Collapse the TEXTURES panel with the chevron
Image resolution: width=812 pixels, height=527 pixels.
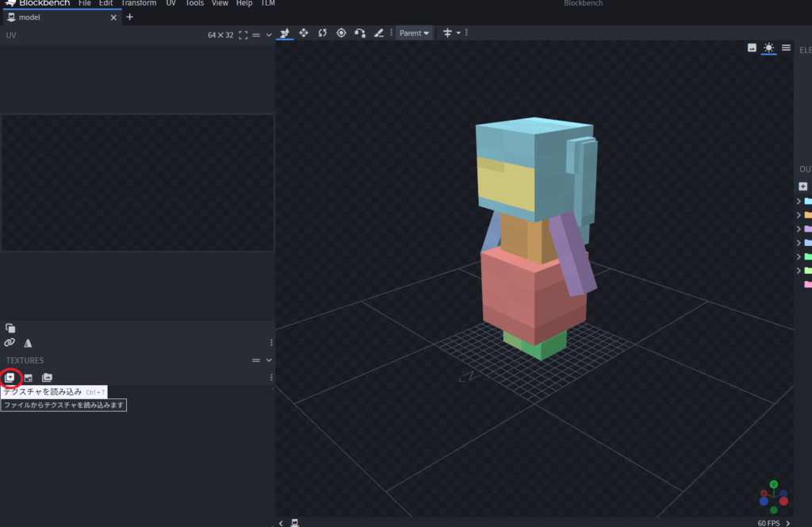(x=269, y=360)
